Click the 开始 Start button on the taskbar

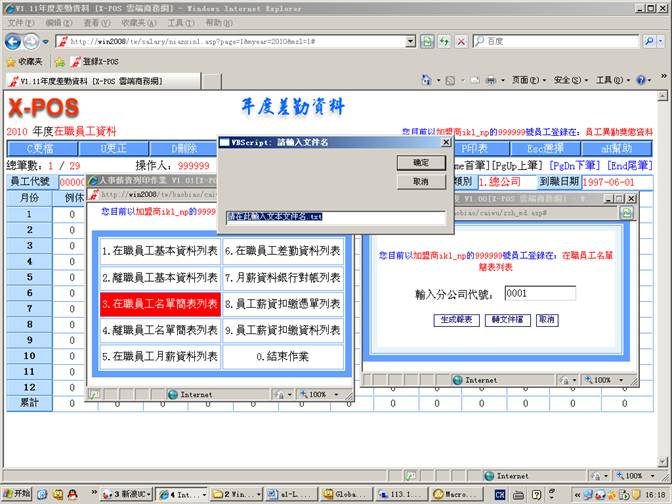(17, 494)
